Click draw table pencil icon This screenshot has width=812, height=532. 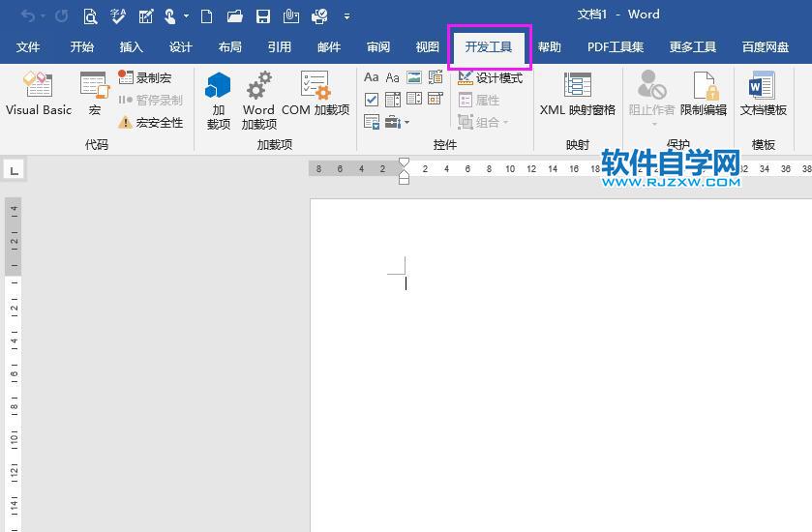point(146,16)
